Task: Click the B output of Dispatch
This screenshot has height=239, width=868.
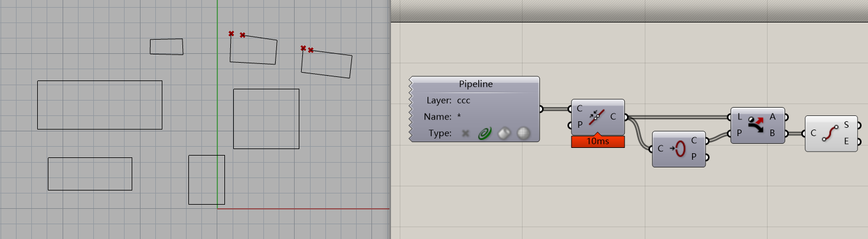Action: pyautogui.click(x=773, y=133)
